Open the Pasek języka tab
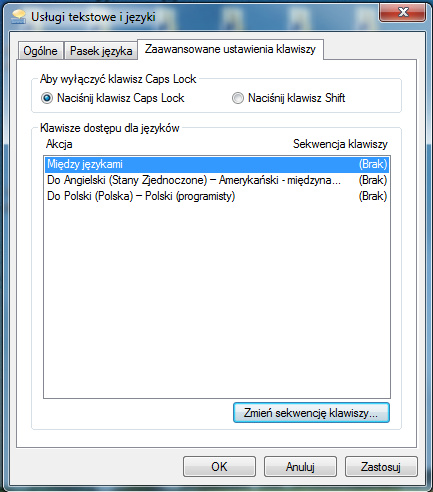This screenshot has height=492, width=433. [x=101, y=51]
